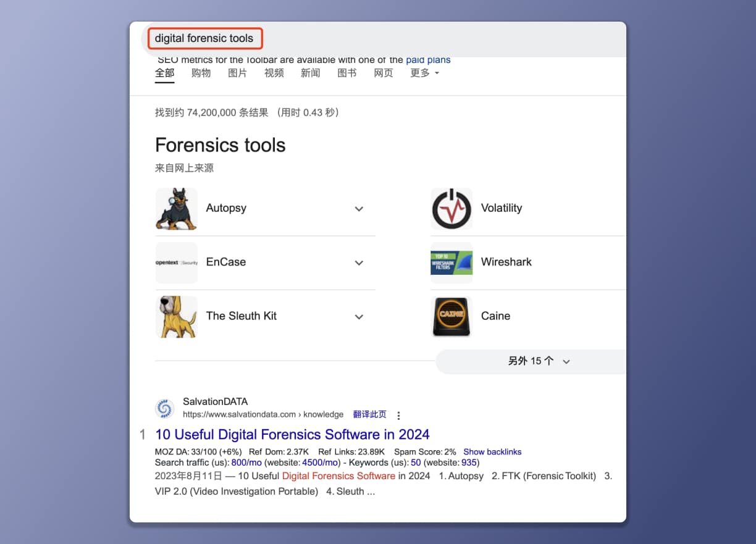Click the 来自网上来源 source label

tap(185, 168)
